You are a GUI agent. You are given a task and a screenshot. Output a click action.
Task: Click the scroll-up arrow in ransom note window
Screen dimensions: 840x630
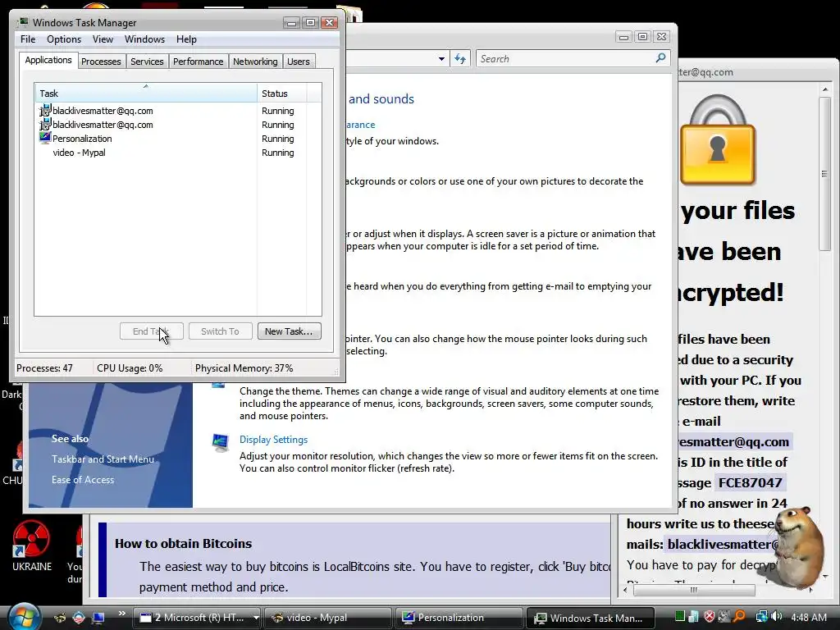pos(825,89)
